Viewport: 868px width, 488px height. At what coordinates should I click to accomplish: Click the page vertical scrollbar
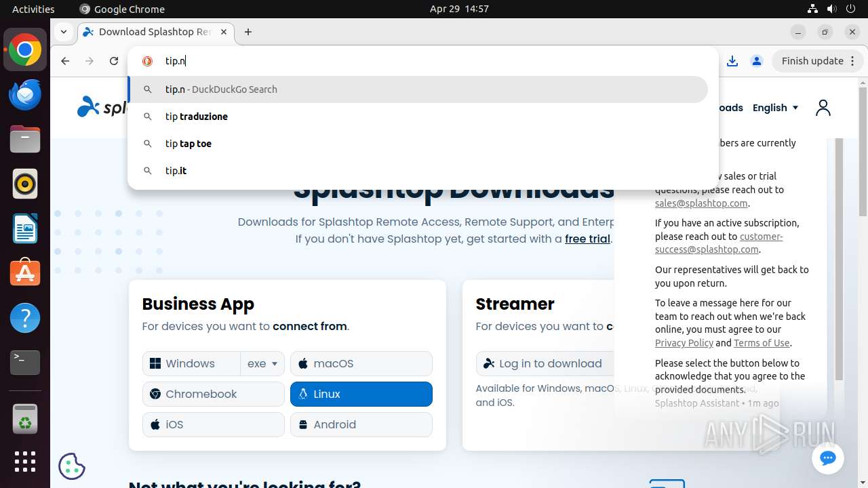(x=863, y=152)
